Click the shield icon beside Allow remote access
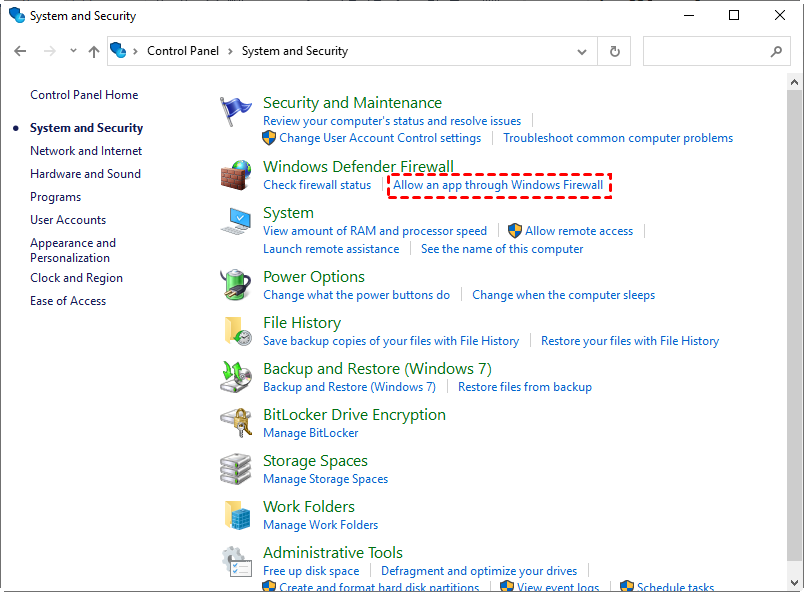 click(x=515, y=231)
